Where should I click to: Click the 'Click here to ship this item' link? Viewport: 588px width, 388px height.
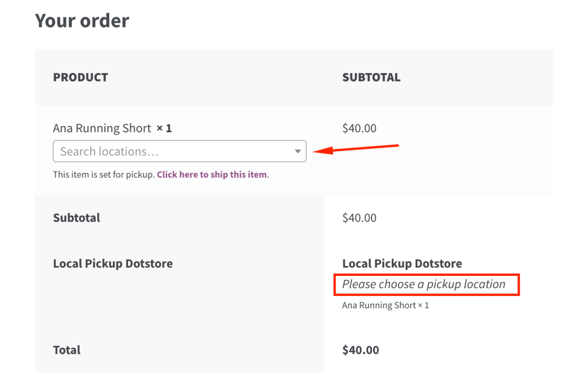(x=212, y=174)
